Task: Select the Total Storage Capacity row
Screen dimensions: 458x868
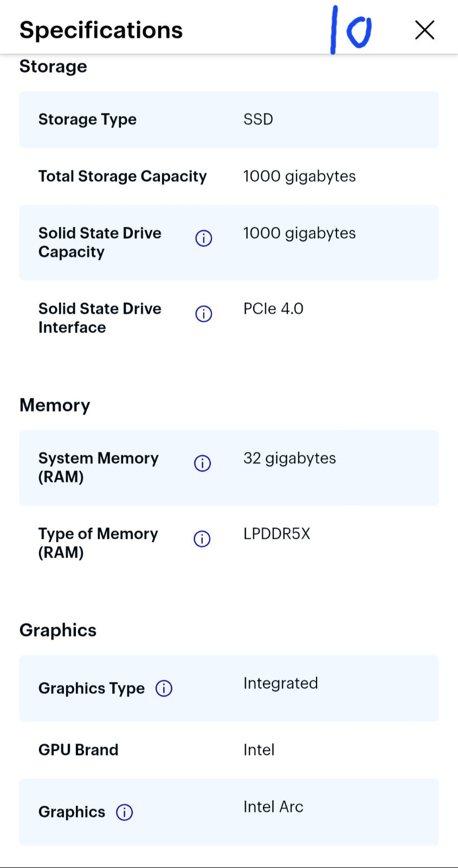Action: (229, 176)
